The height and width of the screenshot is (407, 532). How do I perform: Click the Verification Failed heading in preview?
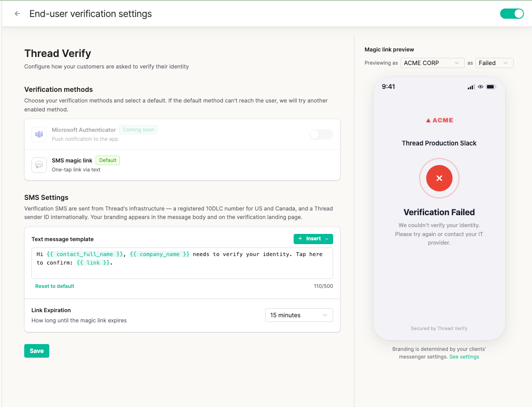439,212
